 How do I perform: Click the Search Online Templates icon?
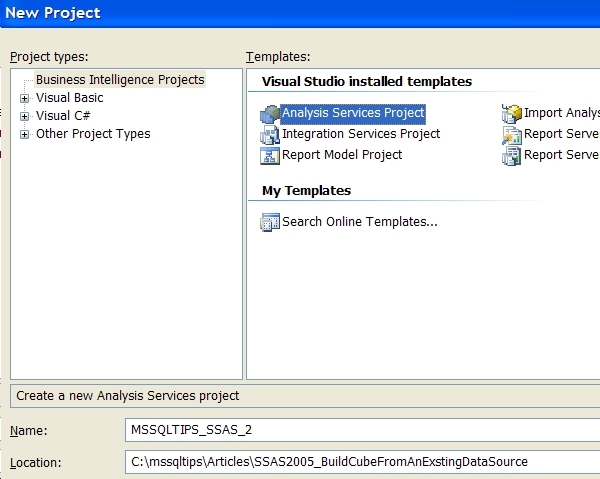coord(270,222)
